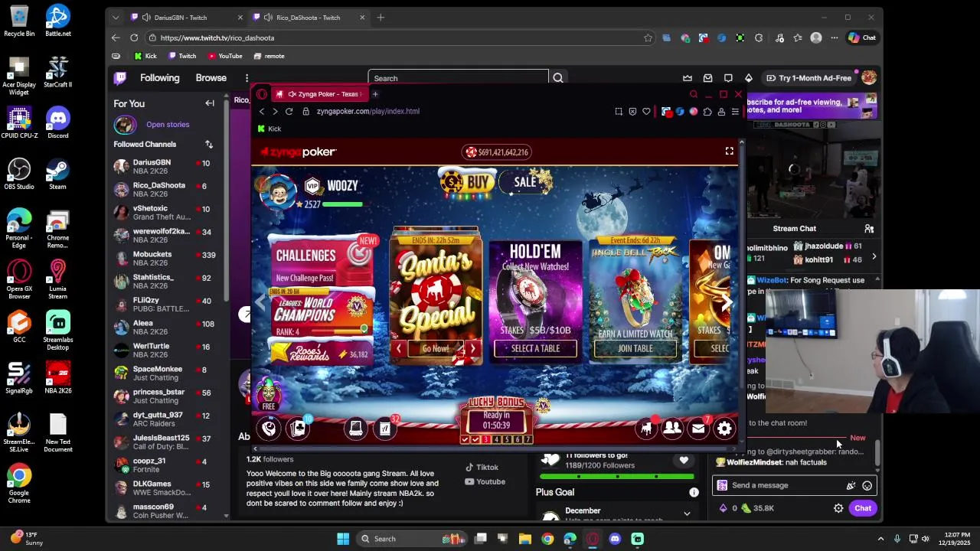Viewport: 980px width, 551px height.
Task: Open Twitch whispers icon
Action: coord(728,78)
